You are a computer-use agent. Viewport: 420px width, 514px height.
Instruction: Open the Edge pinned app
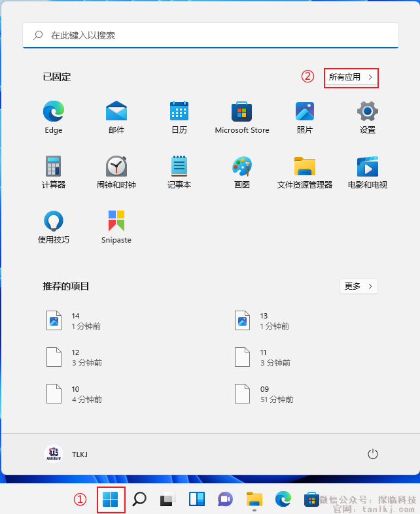click(x=54, y=117)
